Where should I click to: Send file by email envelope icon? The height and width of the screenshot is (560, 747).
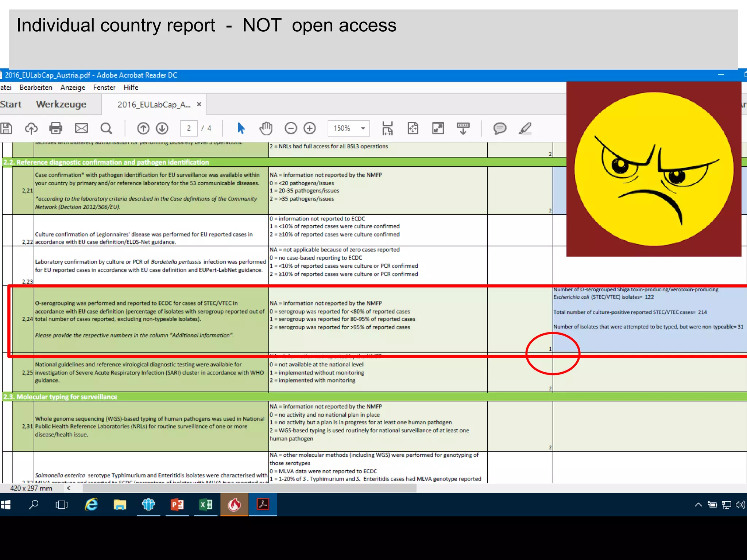pyautogui.click(x=81, y=128)
